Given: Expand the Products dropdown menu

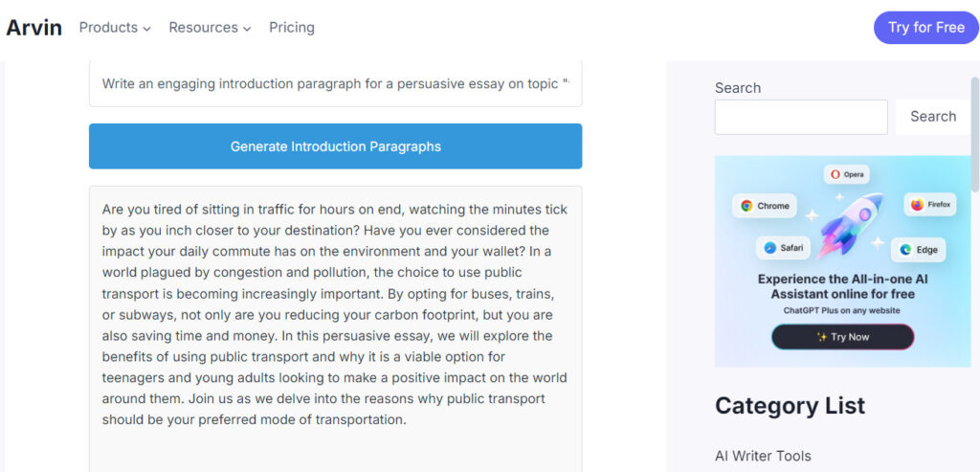Looking at the screenshot, I should tap(115, 28).
